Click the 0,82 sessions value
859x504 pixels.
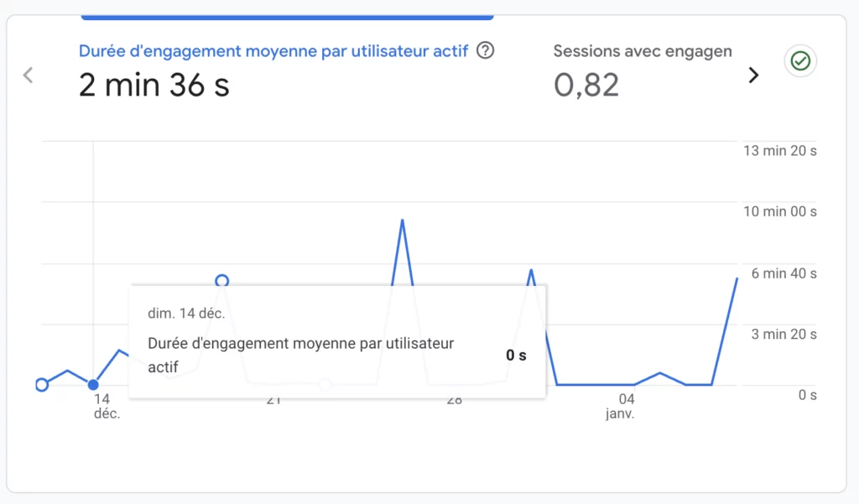tap(587, 84)
